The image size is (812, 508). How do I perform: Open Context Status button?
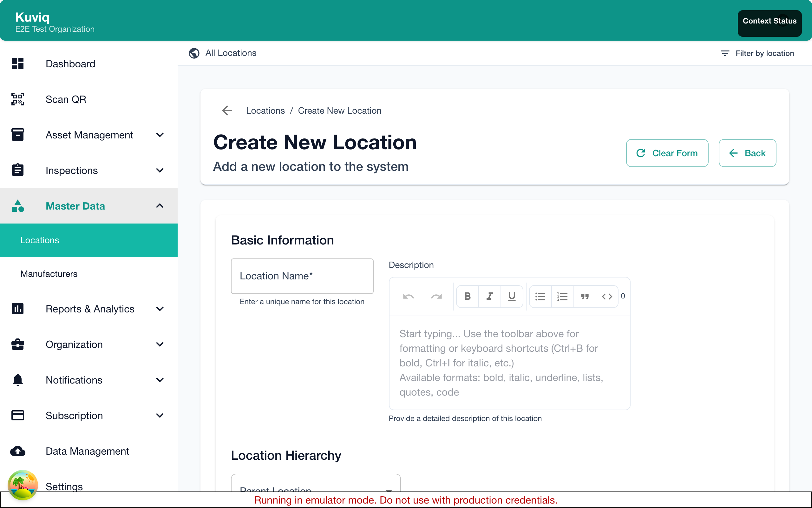(769, 23)
